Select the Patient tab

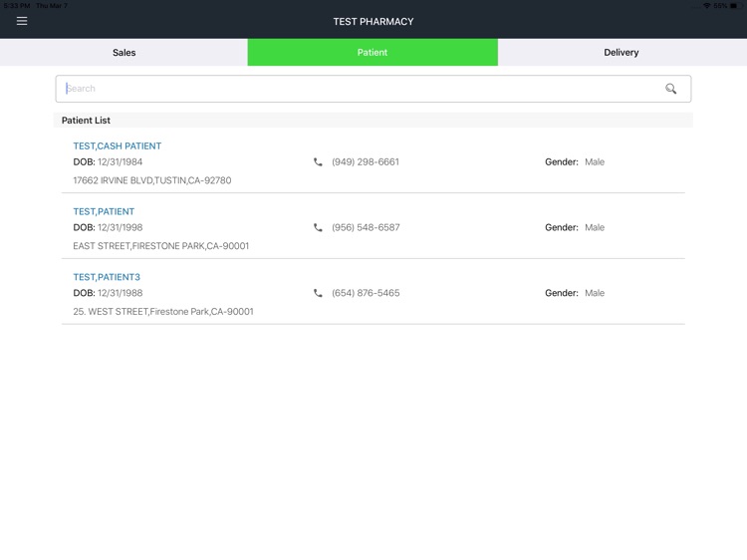tap(373, 53)
